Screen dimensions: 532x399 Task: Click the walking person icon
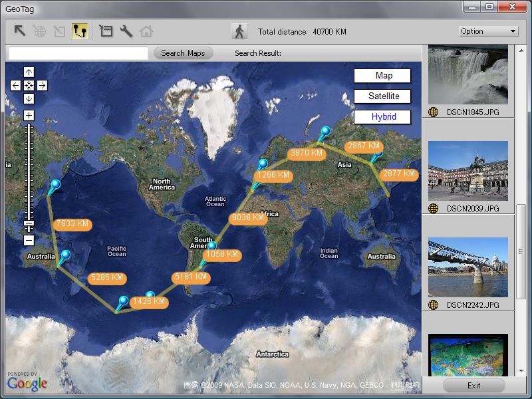coord(239,31)
